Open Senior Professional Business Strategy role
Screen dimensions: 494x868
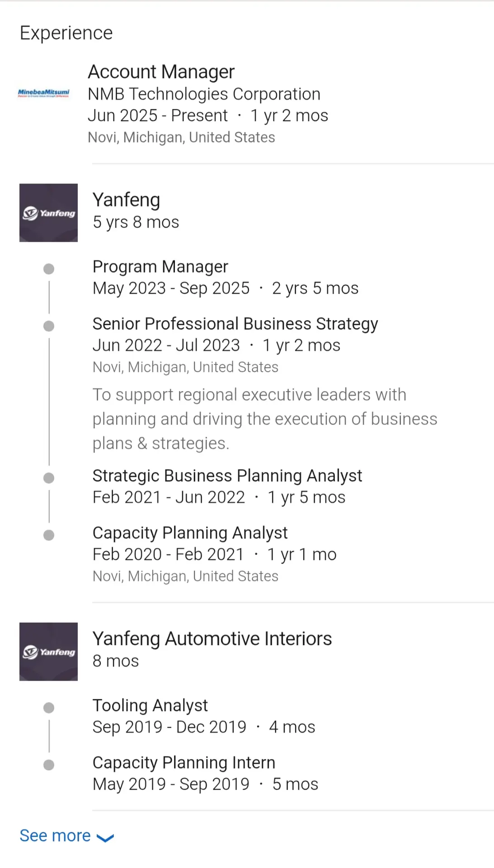[235, 324]
